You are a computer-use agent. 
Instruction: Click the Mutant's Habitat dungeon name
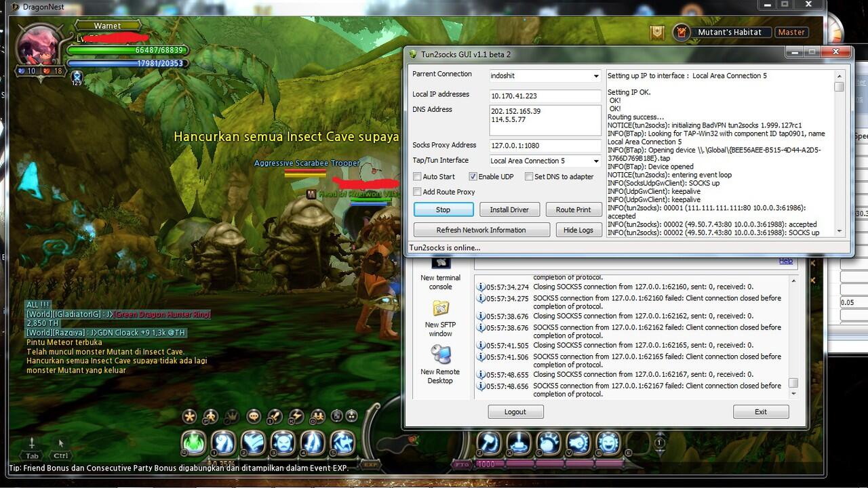730,32
